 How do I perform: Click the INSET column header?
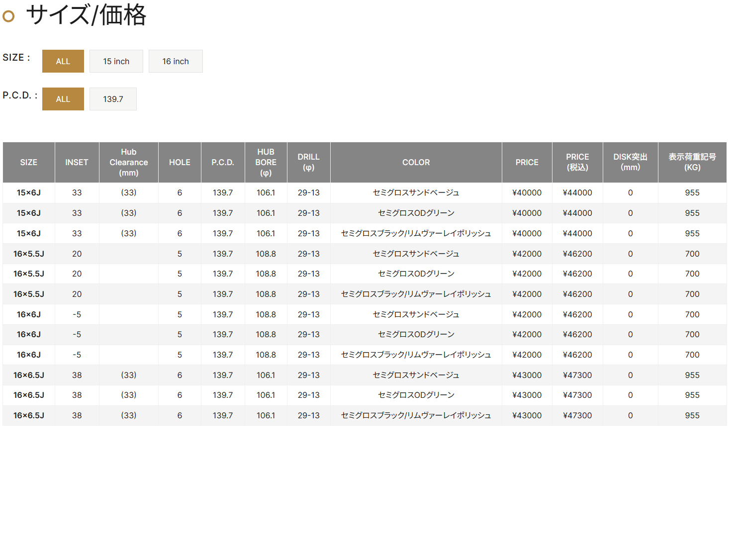77,163
